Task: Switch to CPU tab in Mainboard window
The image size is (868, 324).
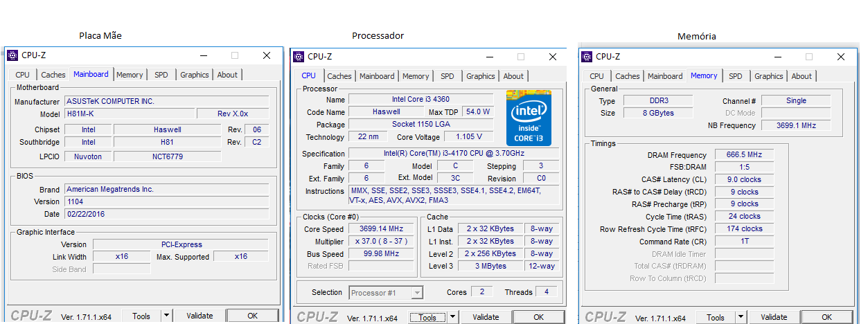Action: click(x=23, y=75)
